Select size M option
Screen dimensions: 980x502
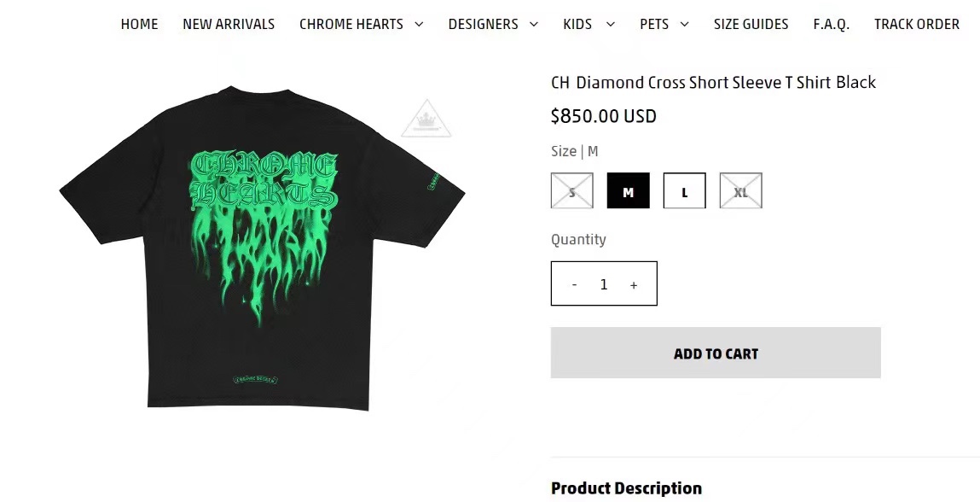(x=628, y=190)
